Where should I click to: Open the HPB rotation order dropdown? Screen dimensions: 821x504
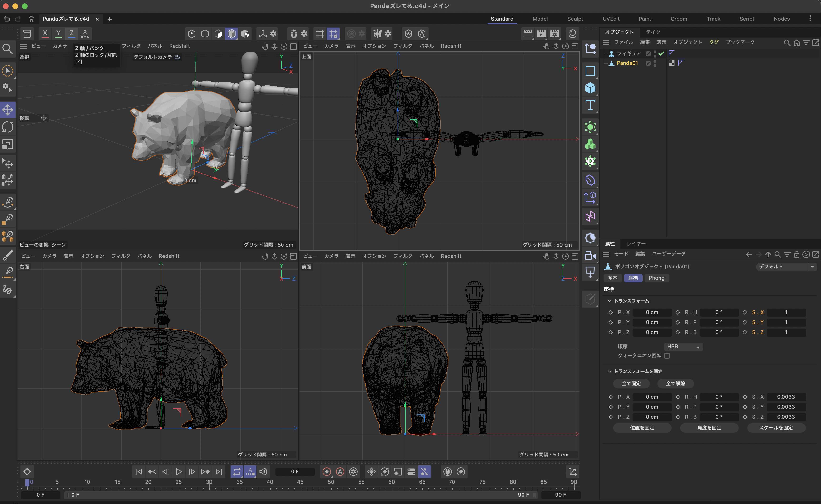(683, 347)
